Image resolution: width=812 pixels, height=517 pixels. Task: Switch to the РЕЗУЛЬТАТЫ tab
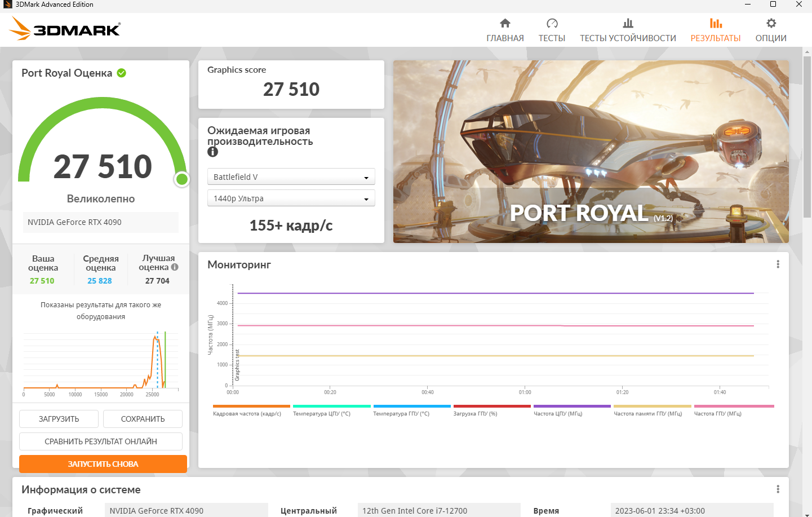tap(716, 38)
